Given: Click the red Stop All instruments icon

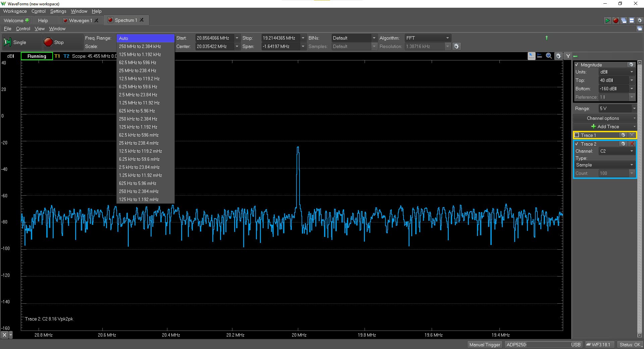Looking at the screenshot, I should point(615,20).
